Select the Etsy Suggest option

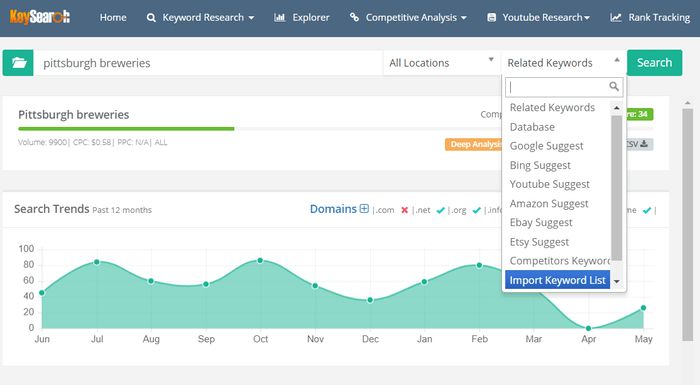coord(558,242)
